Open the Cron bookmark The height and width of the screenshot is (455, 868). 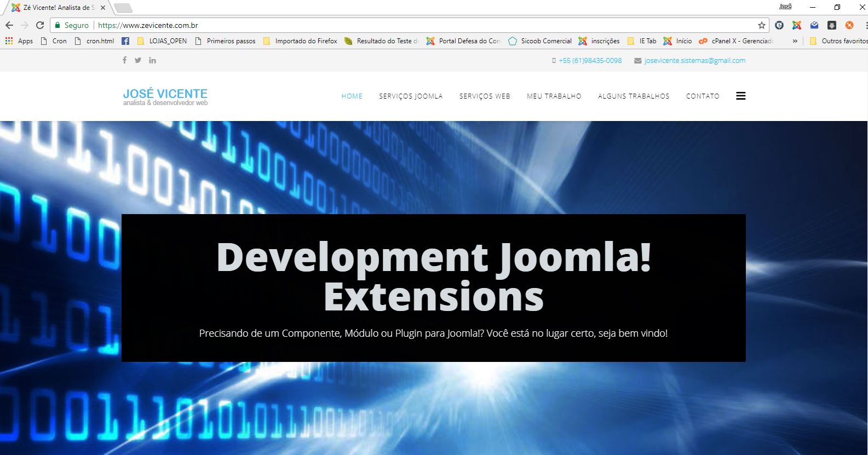tap(54, 41)
